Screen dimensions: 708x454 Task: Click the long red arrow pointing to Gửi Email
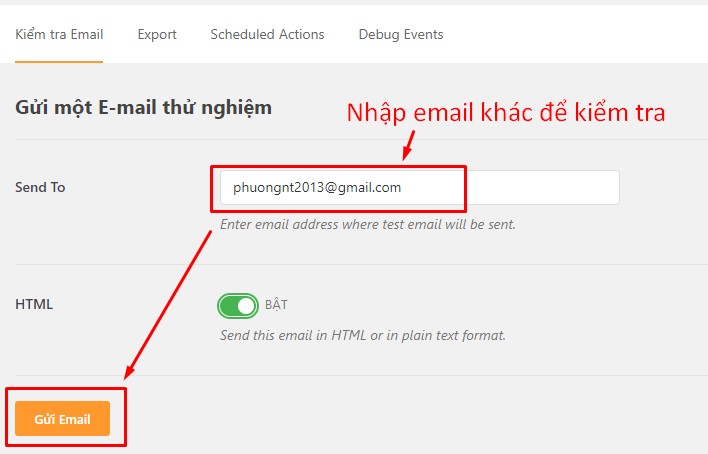pyautogui.click(x=168, y=305)
